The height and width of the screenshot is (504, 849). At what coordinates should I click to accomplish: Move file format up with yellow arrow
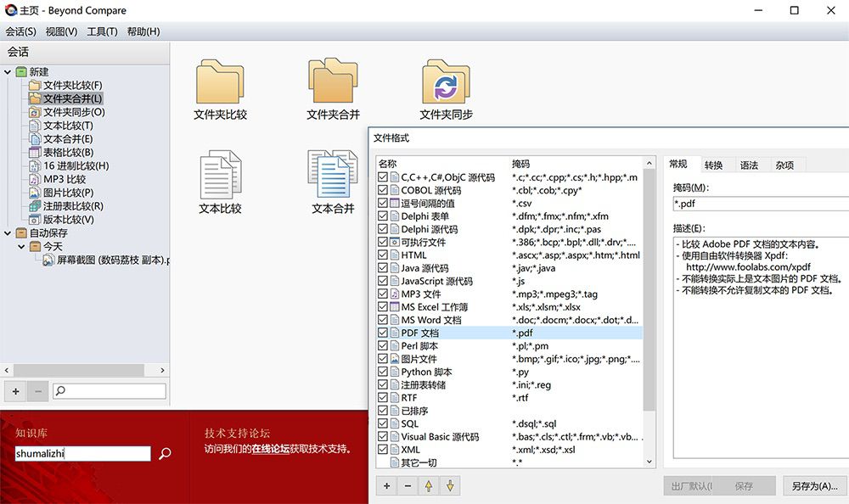point(429,485)
